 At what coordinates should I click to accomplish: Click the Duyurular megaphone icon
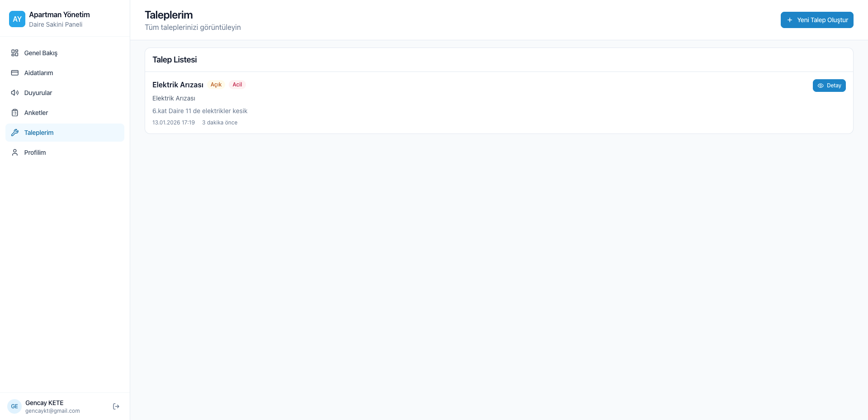tap(15, 93)
